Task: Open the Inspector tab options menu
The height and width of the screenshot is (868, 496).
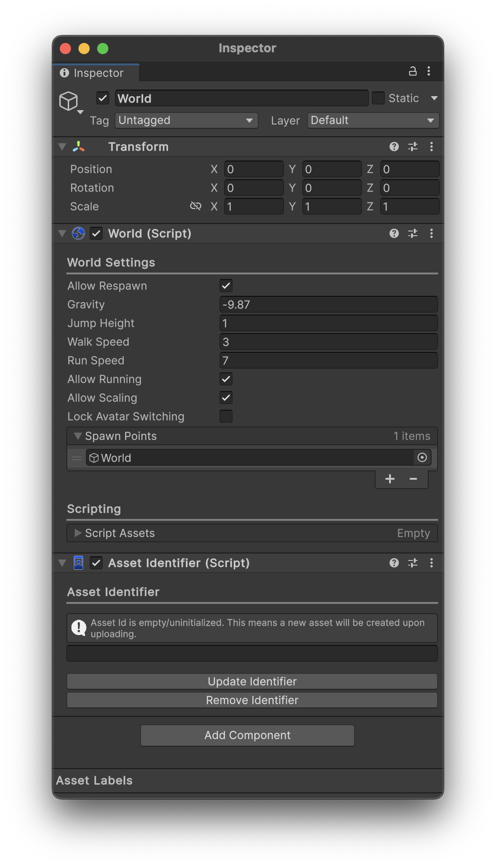Action: pos(429,71)
